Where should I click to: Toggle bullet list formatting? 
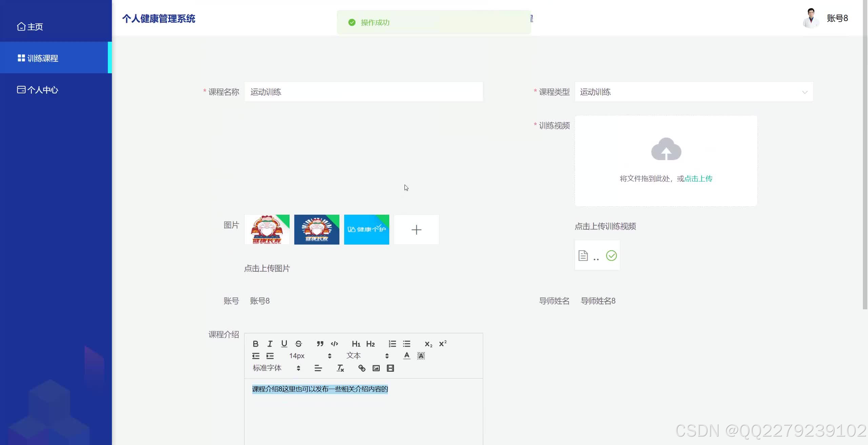pyautogui.click(x=407, y=344)
